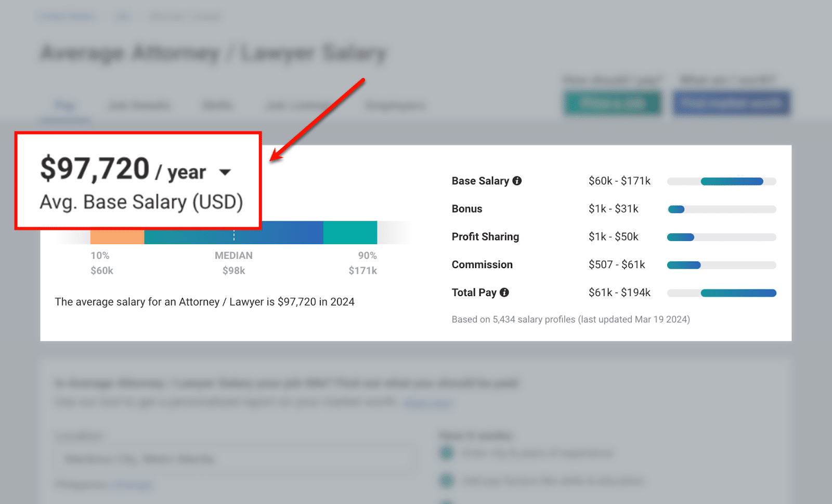This screenshot has width=832, height=504.
Task: Click the $507 - $61k commission range
Action: pos(617,264)
